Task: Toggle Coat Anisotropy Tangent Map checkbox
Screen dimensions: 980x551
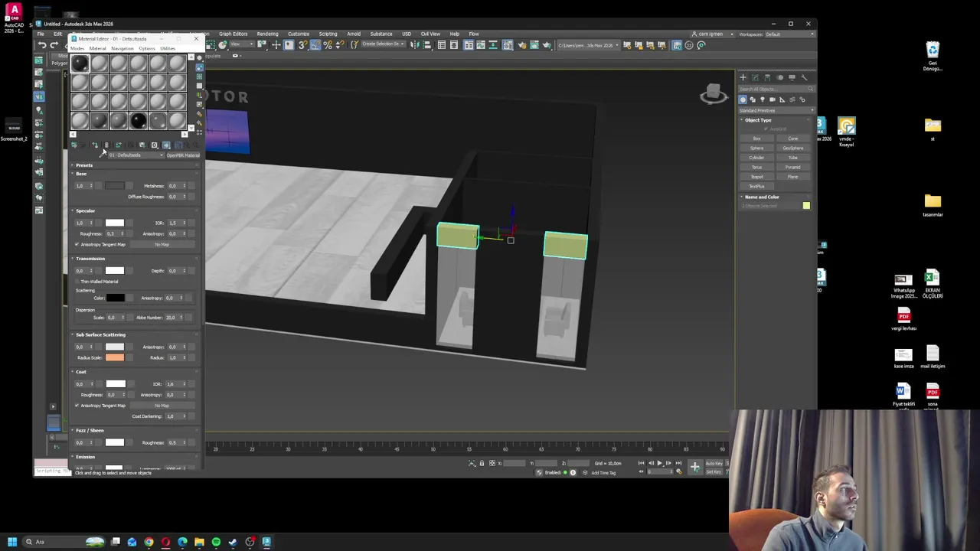Action: [77, 406]
